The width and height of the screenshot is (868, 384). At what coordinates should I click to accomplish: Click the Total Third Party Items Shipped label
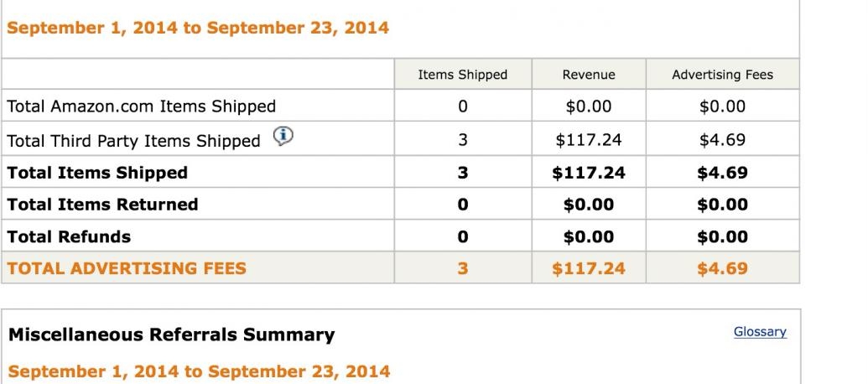click(133, 141)
